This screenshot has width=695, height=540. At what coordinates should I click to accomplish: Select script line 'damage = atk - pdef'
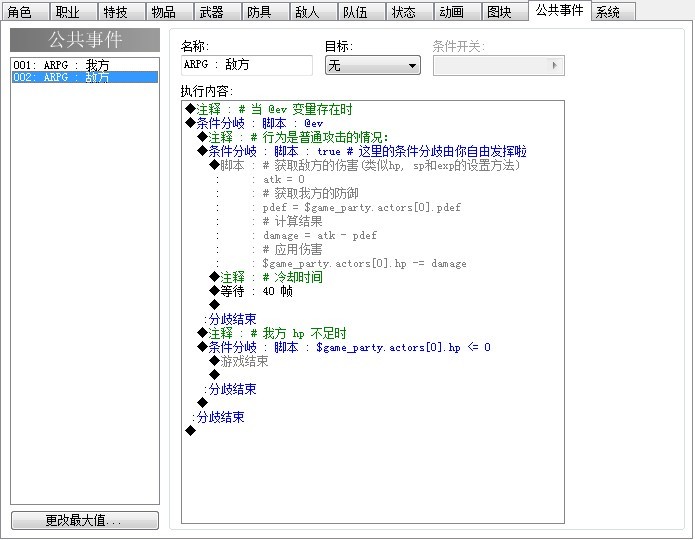pyautogui.click(x=320, y=235)
